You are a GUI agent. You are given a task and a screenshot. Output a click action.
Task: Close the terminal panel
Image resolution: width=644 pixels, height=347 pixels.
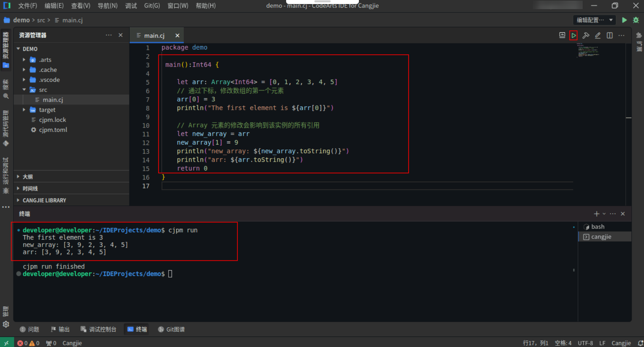coord(623,214)
